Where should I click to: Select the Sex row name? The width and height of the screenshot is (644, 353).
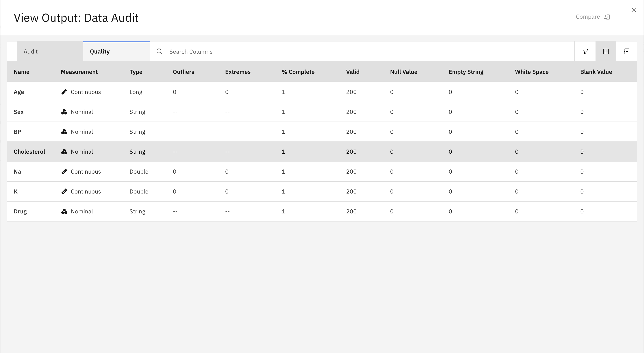click(18, 112)
